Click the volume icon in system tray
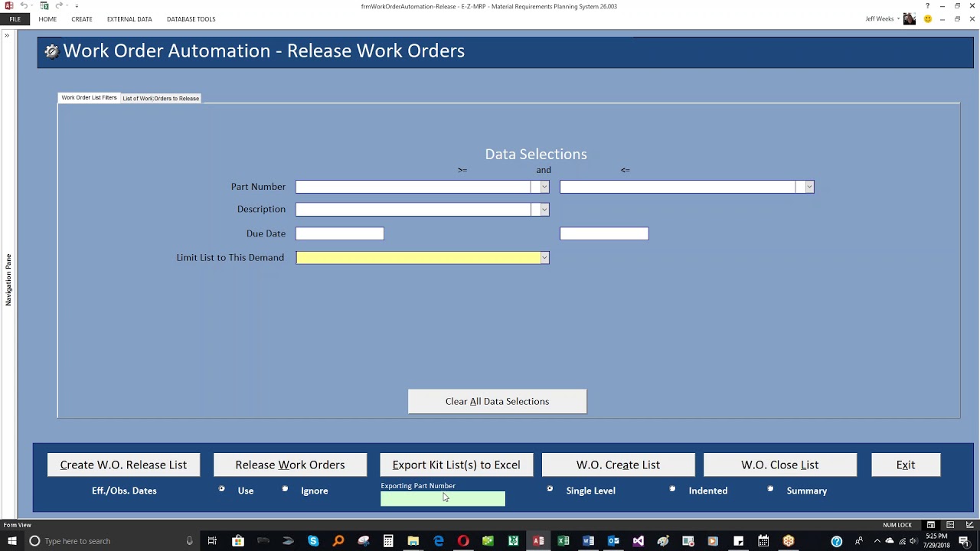This screenshot has height=551, width=980. (x=913, y=541)
